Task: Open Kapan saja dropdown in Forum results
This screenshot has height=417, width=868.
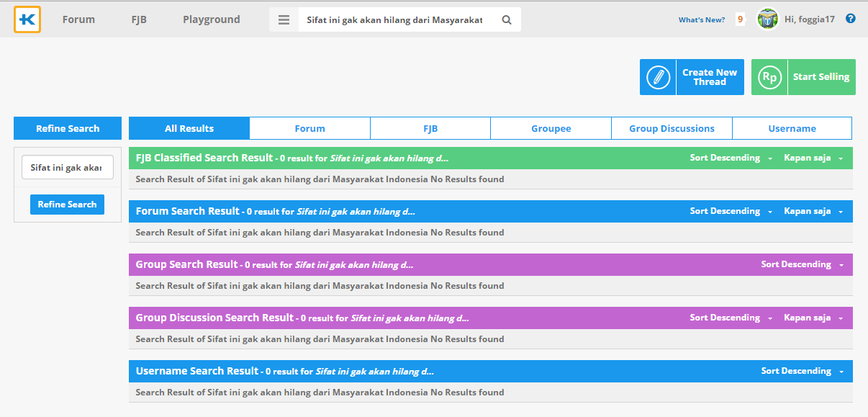Action: tap(813, 211)
